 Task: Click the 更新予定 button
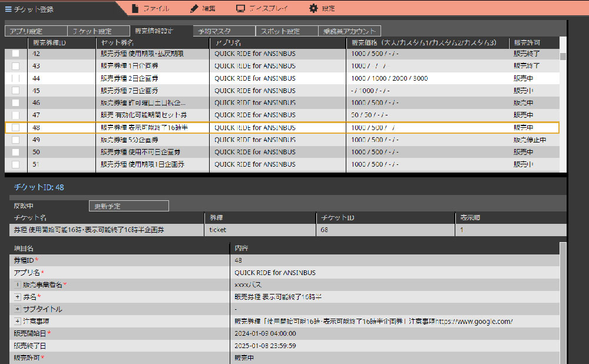click(x=129, y=206)
